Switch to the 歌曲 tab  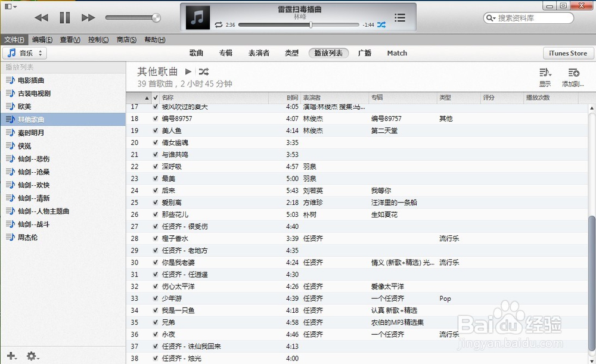point(196,53)
